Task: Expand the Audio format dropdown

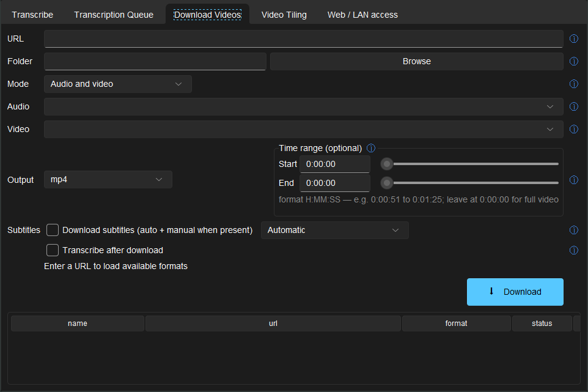Action: [303, 106]
